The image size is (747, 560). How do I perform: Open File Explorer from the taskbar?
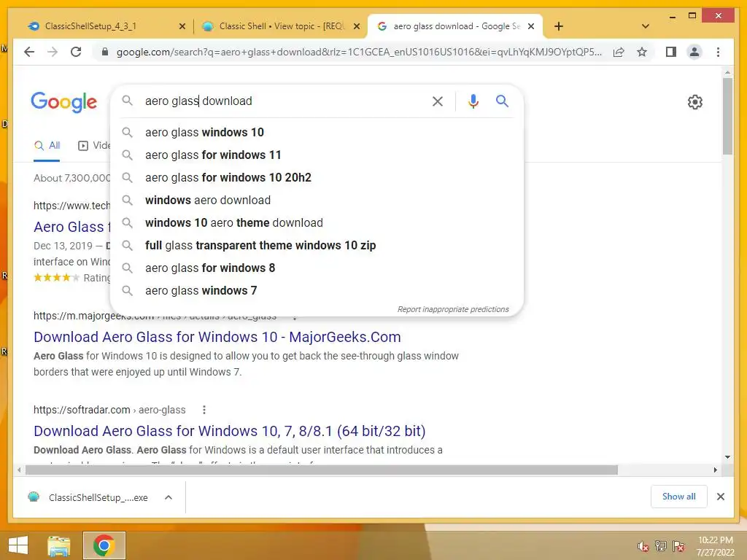pyautogui.click(x=59, y=545)
